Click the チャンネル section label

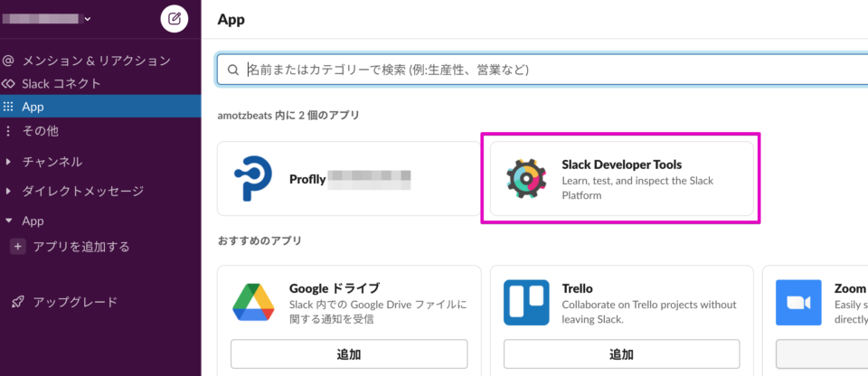[52, 163]
